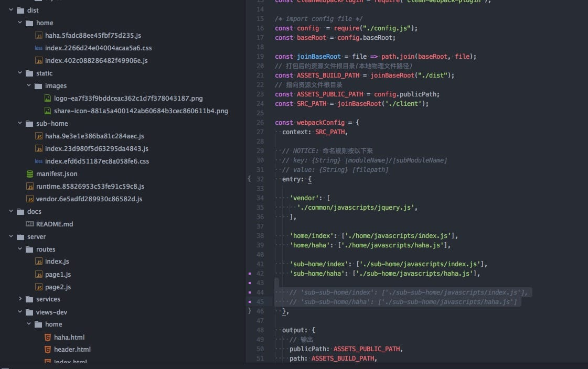This screenshot has width=588, height=369.
Task: Collapse the routes folder chevron
Action: click(20, 249)
